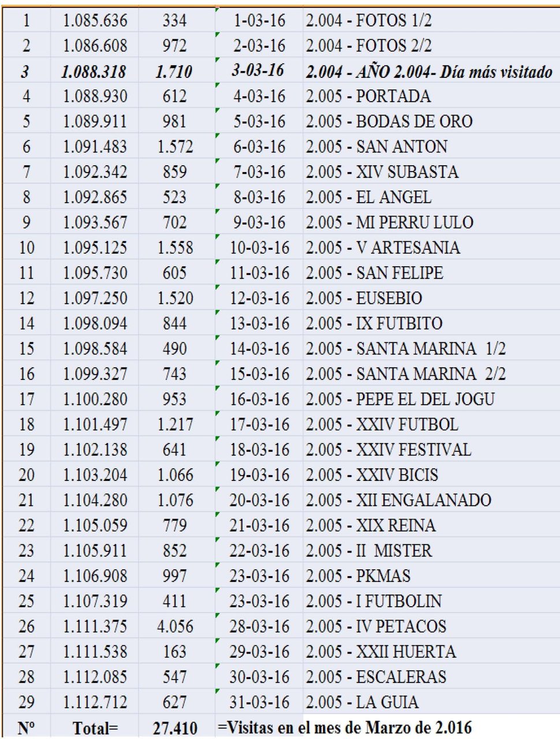Image resolution: width=560 pixels, height=739 pixels.
Task: Select the cell '2.005 - PORTADA'
Action: (x=431, y=96)
